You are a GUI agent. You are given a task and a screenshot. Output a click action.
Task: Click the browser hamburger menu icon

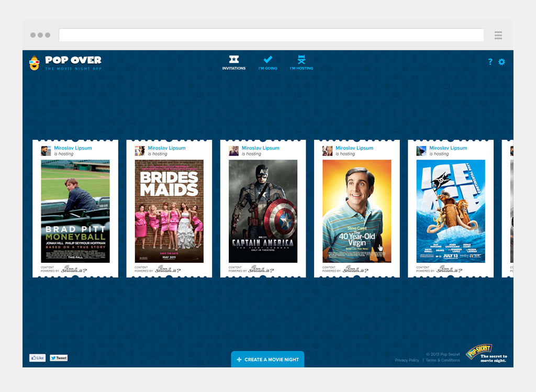tap(498, 36)
